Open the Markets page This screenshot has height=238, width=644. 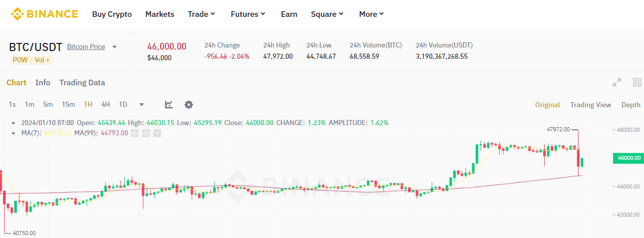coord(160,14)
